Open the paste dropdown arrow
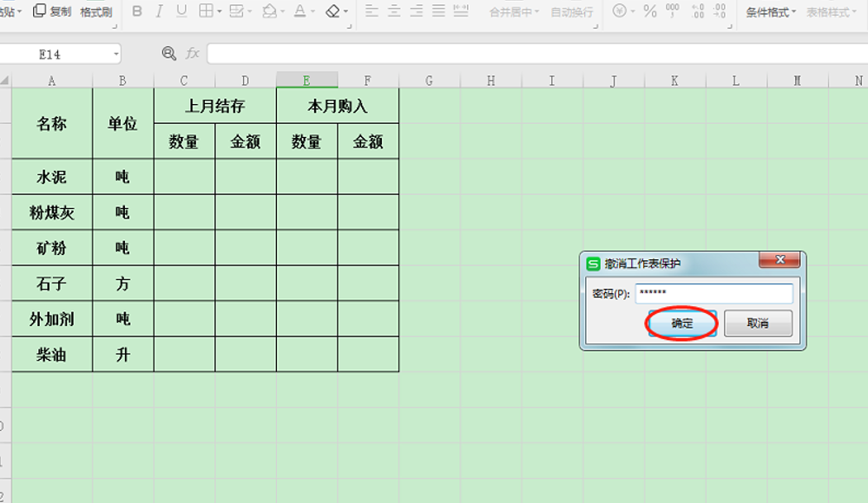 click(x=19, y=11)
